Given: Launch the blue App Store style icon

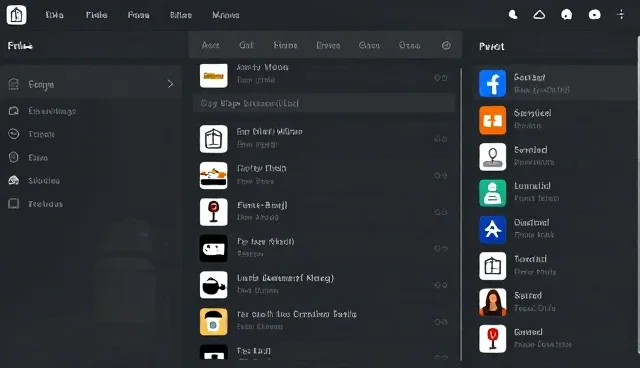Looking at the screenshot, I should pyautogui.click(x=493, y=229).
